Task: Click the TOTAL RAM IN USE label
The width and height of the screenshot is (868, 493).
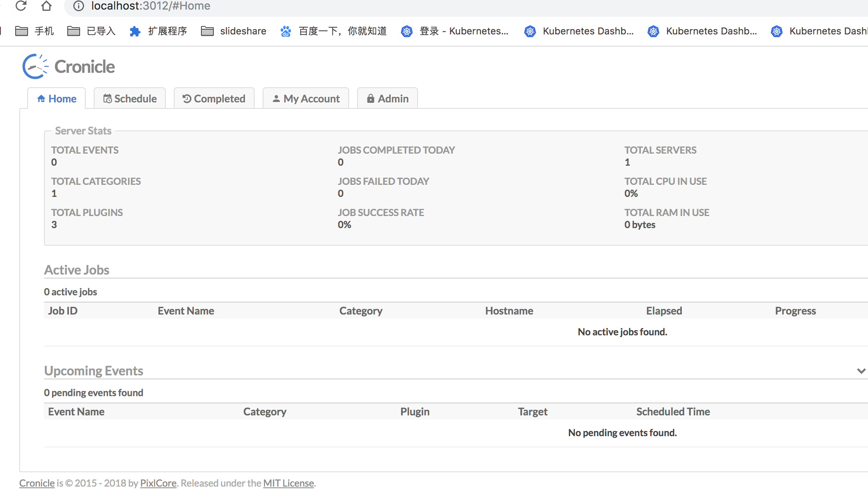Action: [667, 212]
